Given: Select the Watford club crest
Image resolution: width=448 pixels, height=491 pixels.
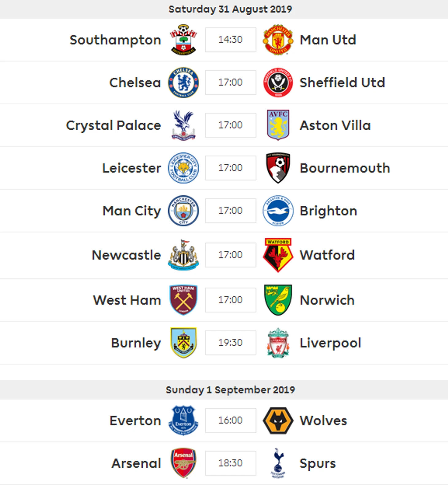Looking at the screenshot, I should [278, 255].
